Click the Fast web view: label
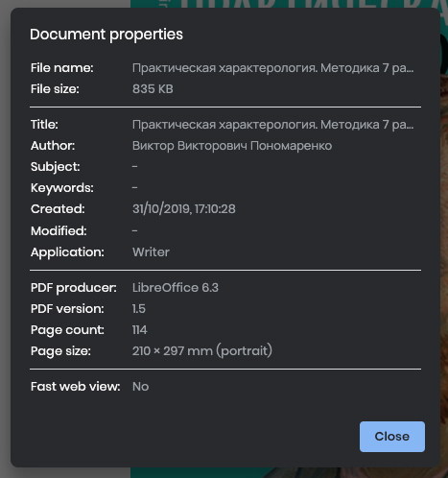Screen dimensions: 448x478 click(x=76, y=387)
